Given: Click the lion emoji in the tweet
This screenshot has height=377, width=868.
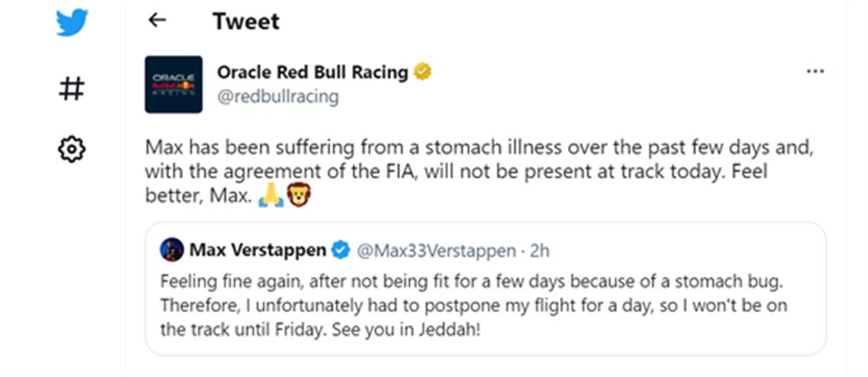Looking at the screenshot, I should pyautogui.click(x=299, y=195).
